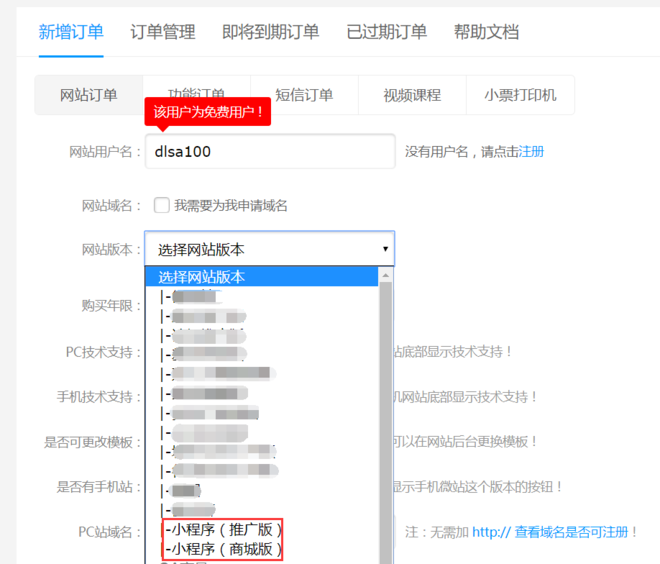Open the 短信订单 sub-tab
This screenshot has height=564, width=660.
tap(303, 95)
